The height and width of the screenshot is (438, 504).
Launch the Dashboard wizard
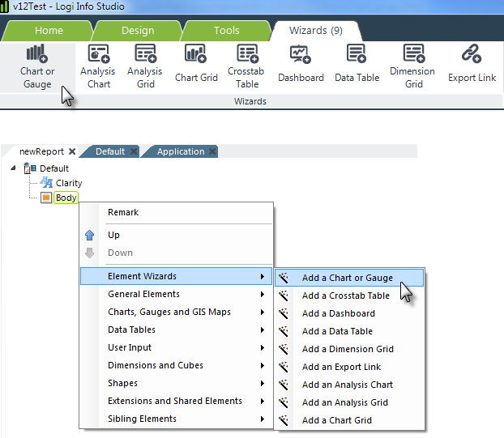click(x=301, y=65)
